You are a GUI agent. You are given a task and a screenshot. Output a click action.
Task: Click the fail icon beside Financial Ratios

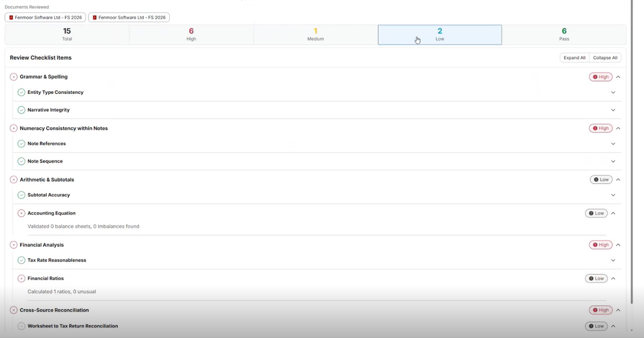pyautogui.click(x=21, y=278)
